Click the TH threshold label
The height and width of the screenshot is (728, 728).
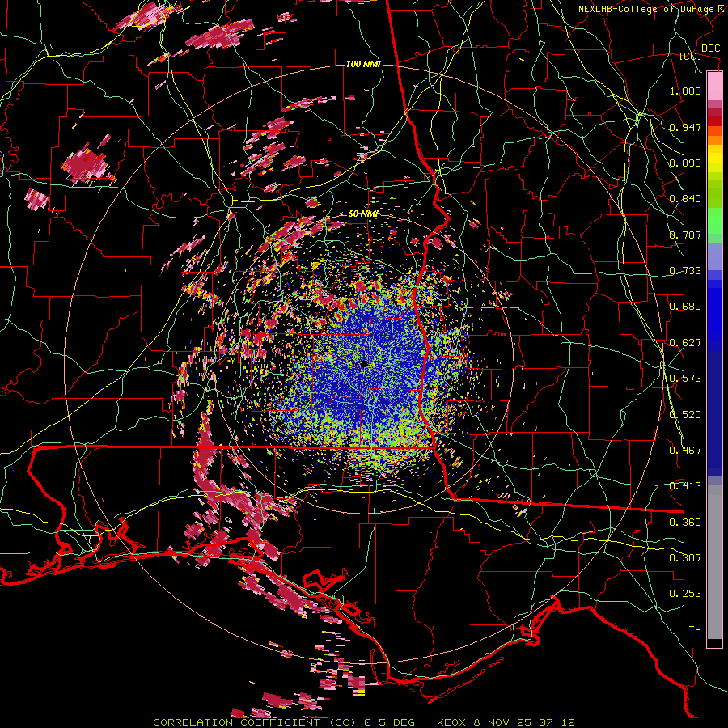click(x=695, y=630)
